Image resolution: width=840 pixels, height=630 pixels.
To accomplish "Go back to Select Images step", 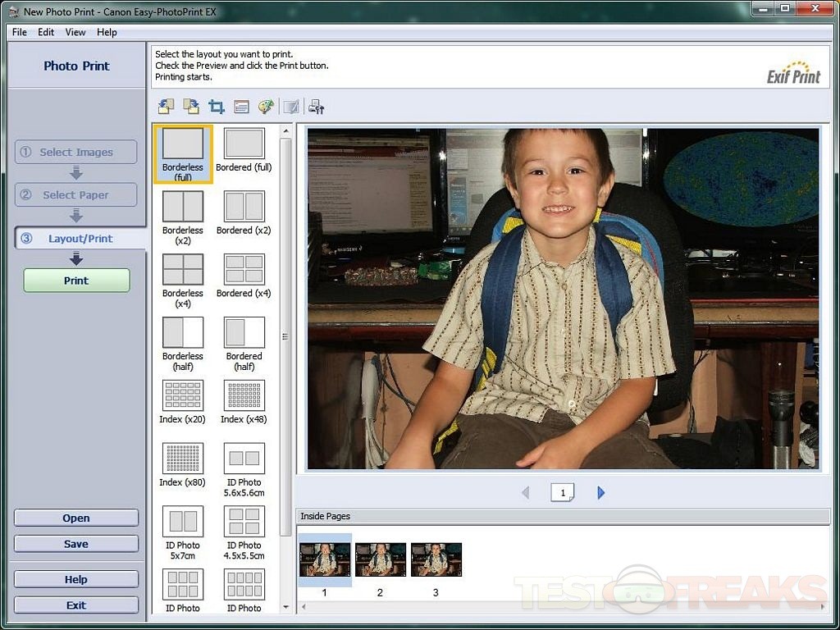I will [76, 152].
